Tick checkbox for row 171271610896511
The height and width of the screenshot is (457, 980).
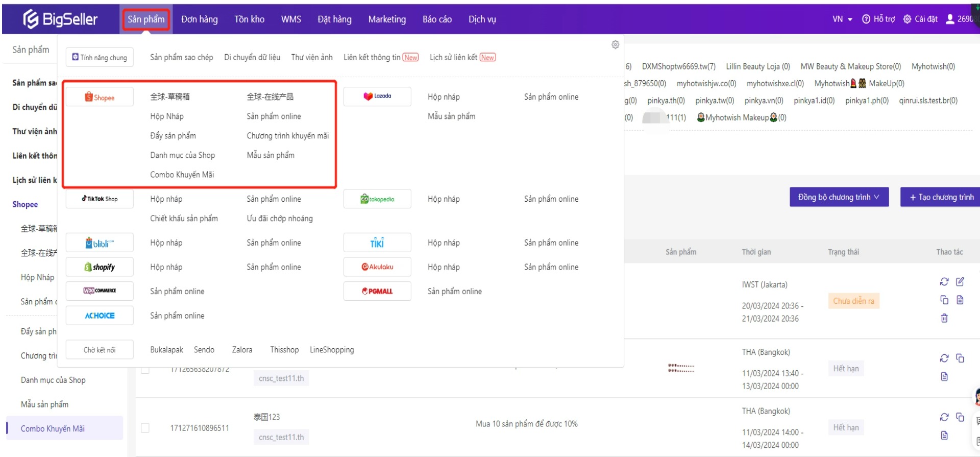(145, 428)
